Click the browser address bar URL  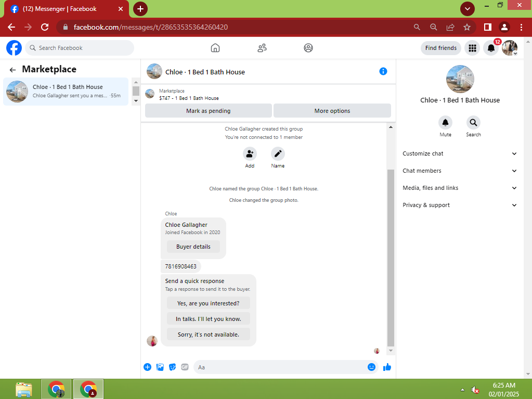coord(151,27)
